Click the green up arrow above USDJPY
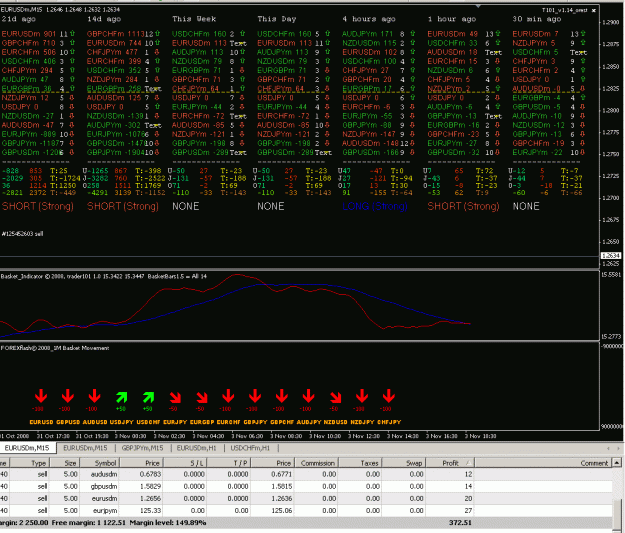625x533 pixels. tap(121, 397)
